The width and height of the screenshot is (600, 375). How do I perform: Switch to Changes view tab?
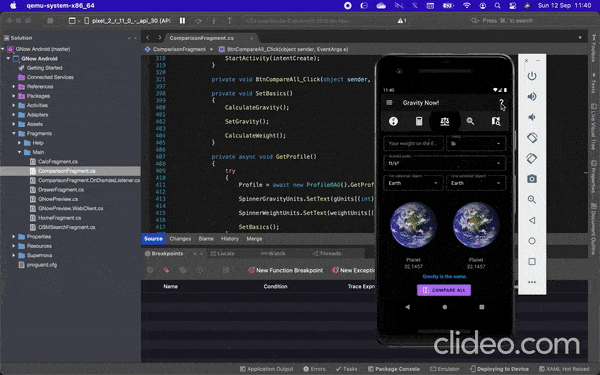pyautogui.click(x=180, y=239)
